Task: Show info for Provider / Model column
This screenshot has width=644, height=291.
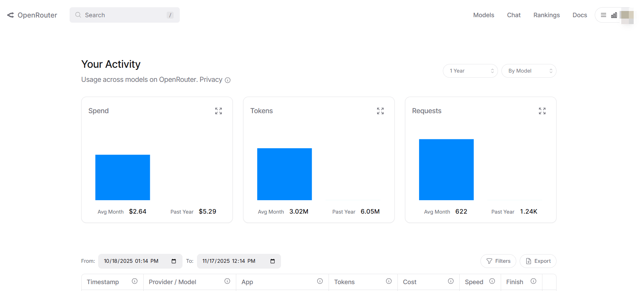Action: (x=227, y=281)
